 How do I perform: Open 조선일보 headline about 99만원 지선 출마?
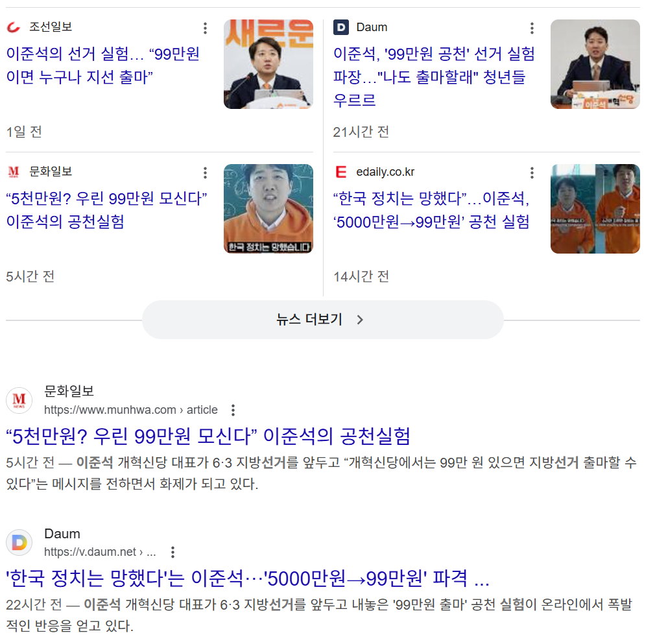pos(102,65)
